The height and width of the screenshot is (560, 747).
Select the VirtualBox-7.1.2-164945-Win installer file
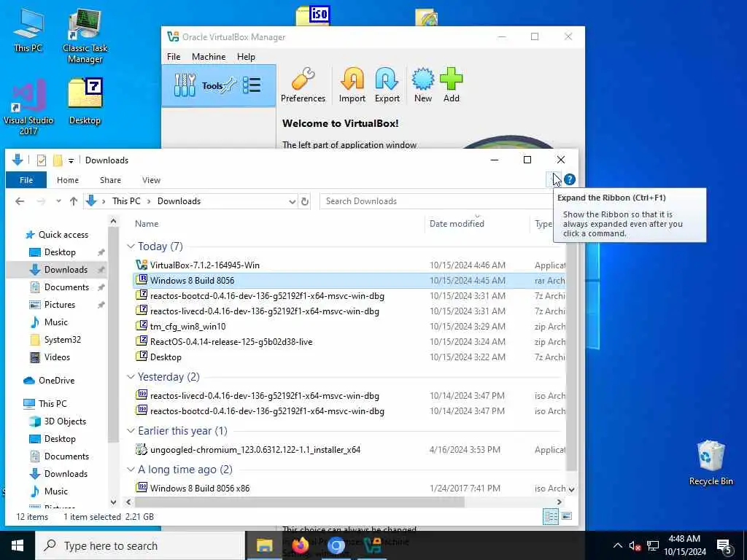tap(205, 265)
